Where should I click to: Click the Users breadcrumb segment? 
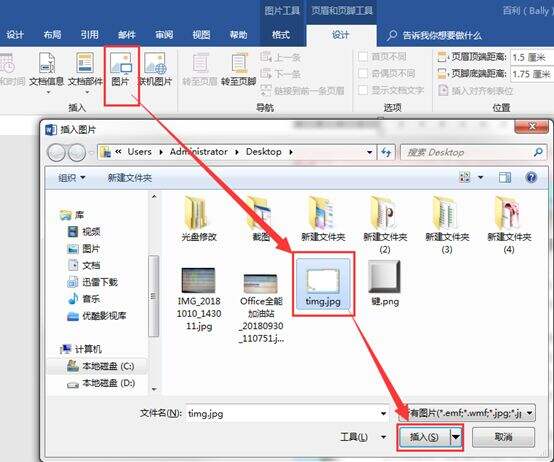(x=139, y=152)
